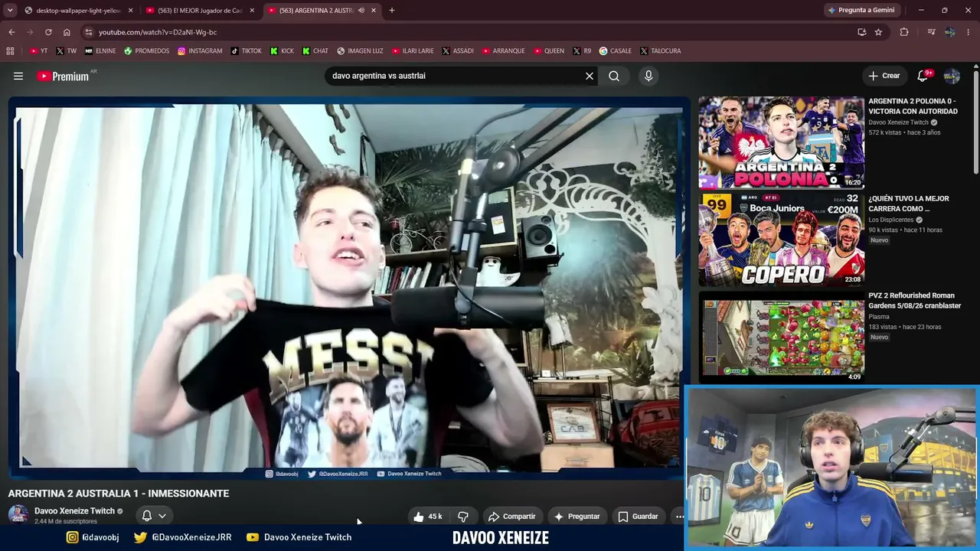Click Pregunta a Gemini button

(863, 11)
